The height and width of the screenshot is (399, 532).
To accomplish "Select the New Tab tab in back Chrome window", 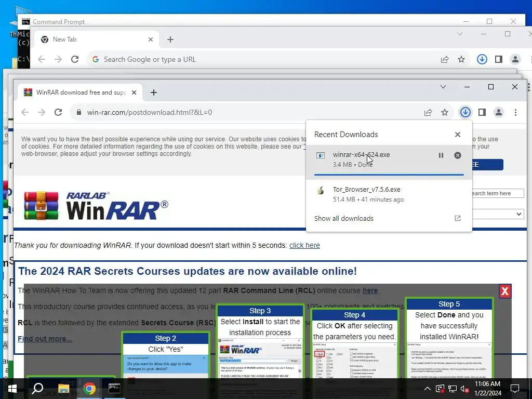I will pyautogui.click(x=96, y=39).
